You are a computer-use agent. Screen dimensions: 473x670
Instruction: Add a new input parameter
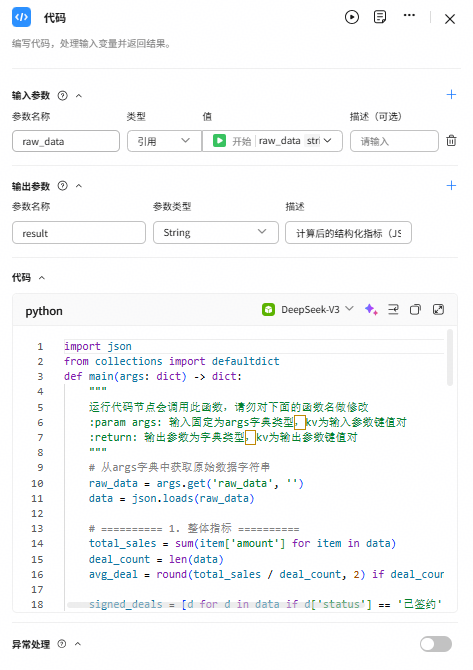coord(451,94)
